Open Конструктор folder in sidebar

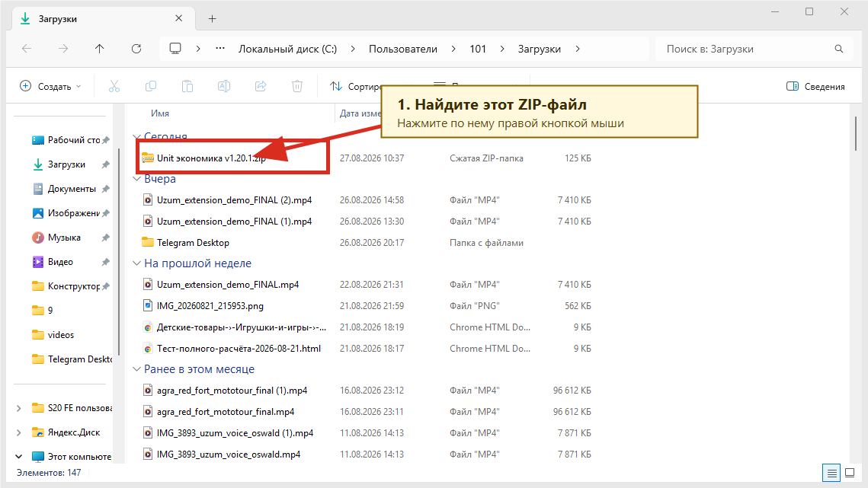pos(71,286)
